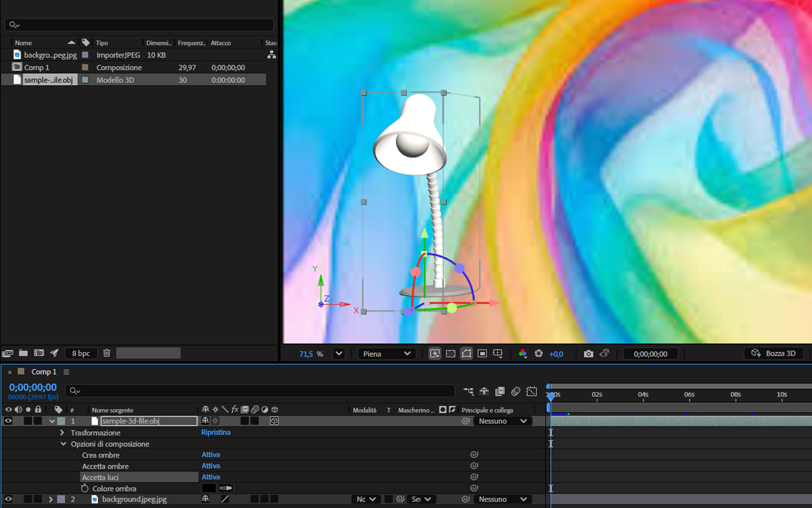Viewport: 812px width, 508px height.
Task: Click the Project panel search field
Action: point(139,24)
